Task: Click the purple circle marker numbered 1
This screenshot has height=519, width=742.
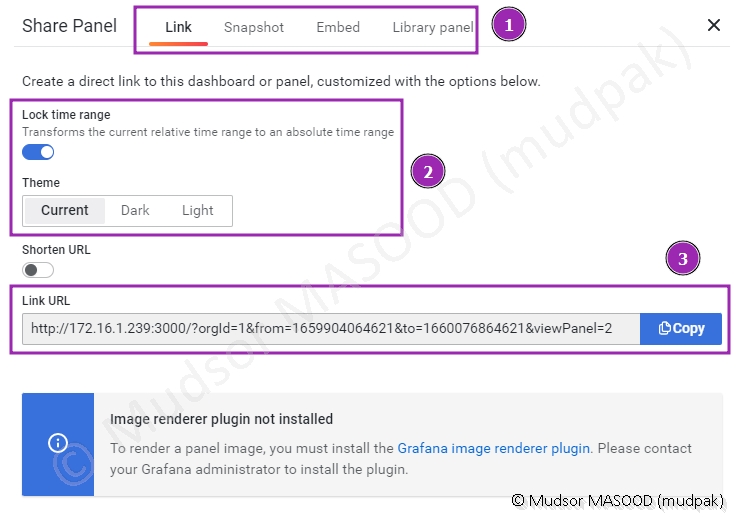Action: [508, 25]
